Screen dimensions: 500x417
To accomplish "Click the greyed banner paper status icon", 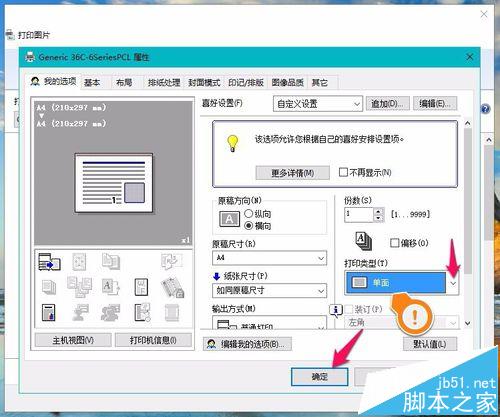I will click(x=172, y=313).
